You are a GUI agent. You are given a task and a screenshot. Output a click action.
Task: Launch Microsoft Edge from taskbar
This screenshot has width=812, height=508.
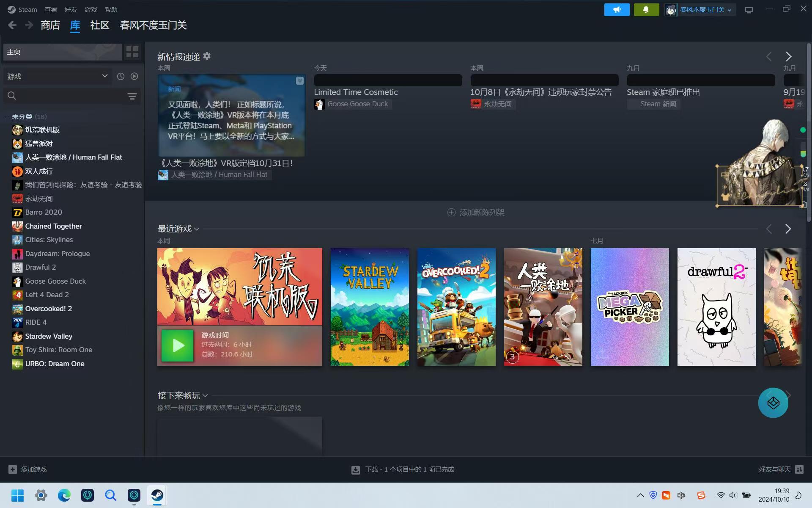(64, 495)
